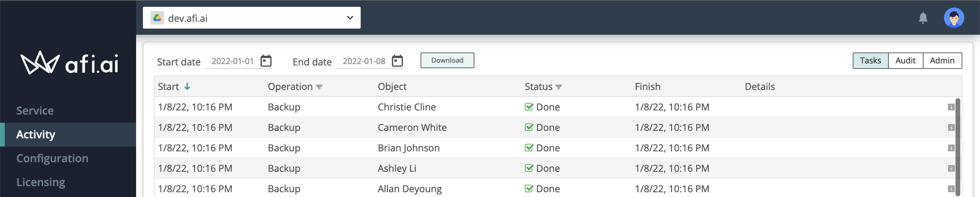Select the Ashley Li object cell

(397, 168)
